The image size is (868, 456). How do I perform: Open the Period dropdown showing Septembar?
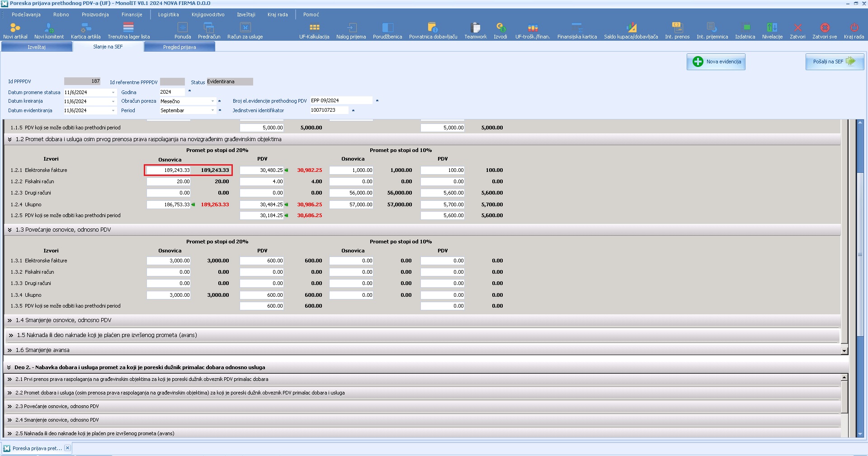pos(212,110)
